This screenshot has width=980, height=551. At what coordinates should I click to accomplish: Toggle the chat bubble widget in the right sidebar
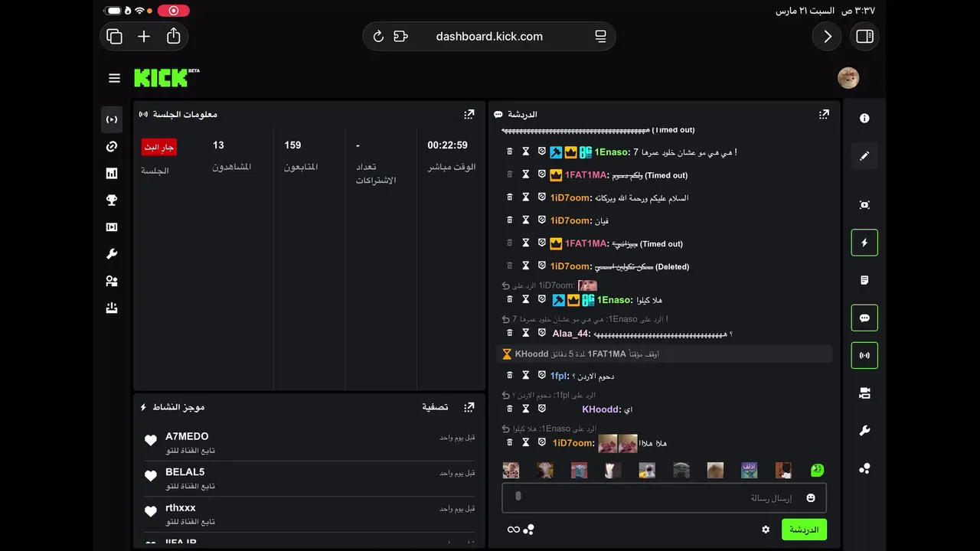(864, 318)
